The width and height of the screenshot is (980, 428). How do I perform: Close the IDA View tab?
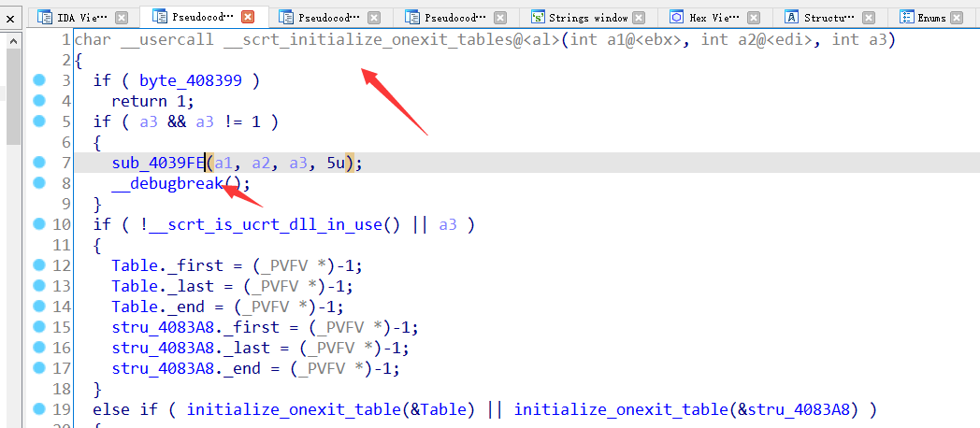pyautogui.click(x=122, y=18)
